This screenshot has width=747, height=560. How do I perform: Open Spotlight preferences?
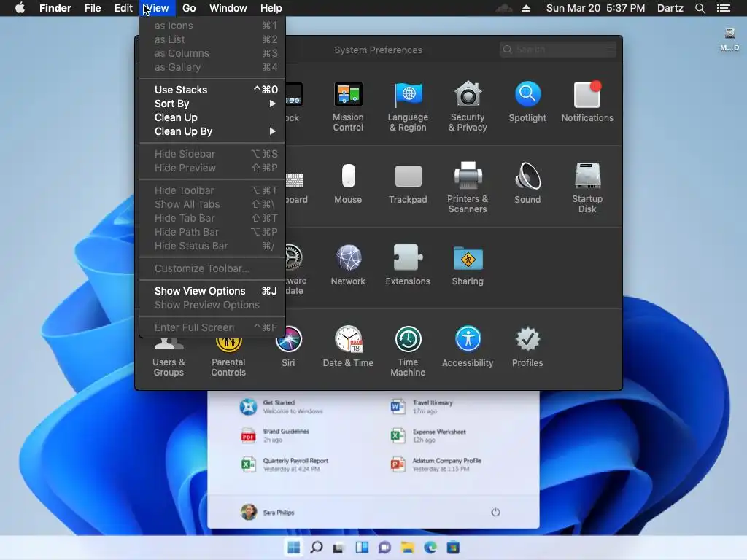[x=527, y=102]
